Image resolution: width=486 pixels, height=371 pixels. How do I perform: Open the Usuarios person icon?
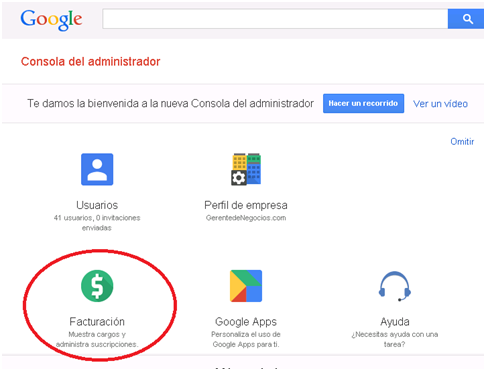pos(97,169)
